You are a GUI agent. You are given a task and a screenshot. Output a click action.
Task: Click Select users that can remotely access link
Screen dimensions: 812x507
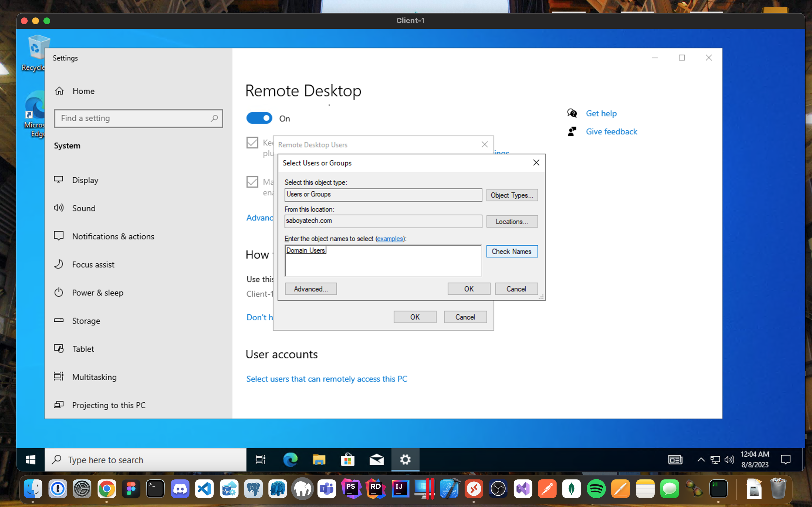326,379
